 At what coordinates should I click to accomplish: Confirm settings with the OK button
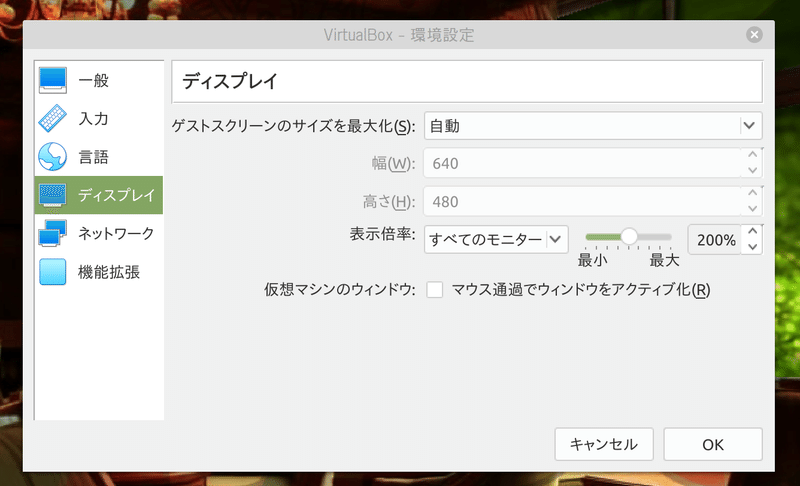[713, 444]
